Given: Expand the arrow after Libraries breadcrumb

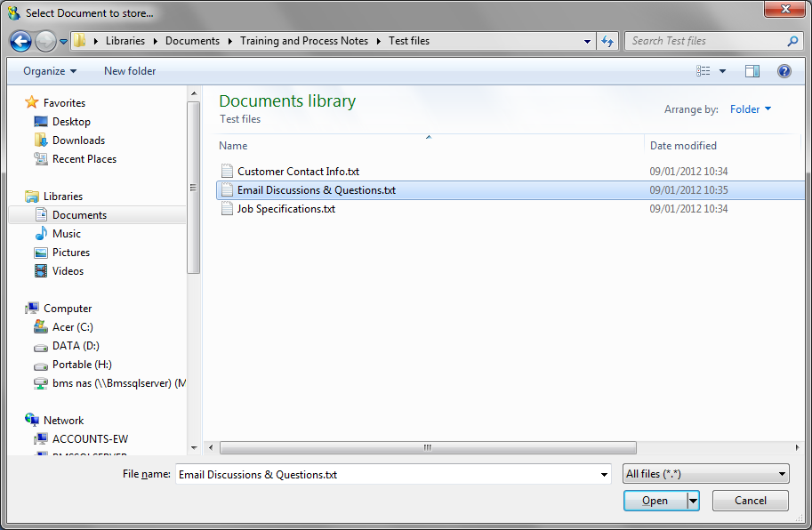Looking at the screenshot, I should point(155,42).
